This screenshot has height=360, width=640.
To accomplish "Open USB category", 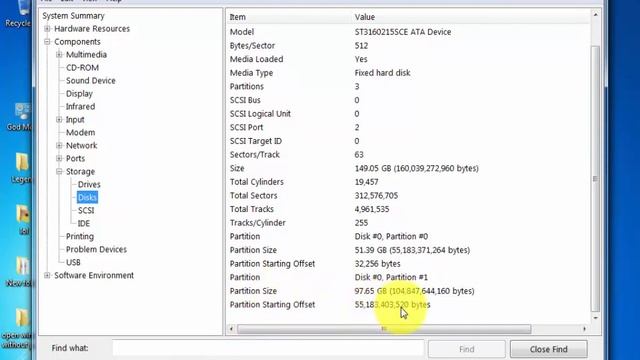I will (x=73, y=262).
